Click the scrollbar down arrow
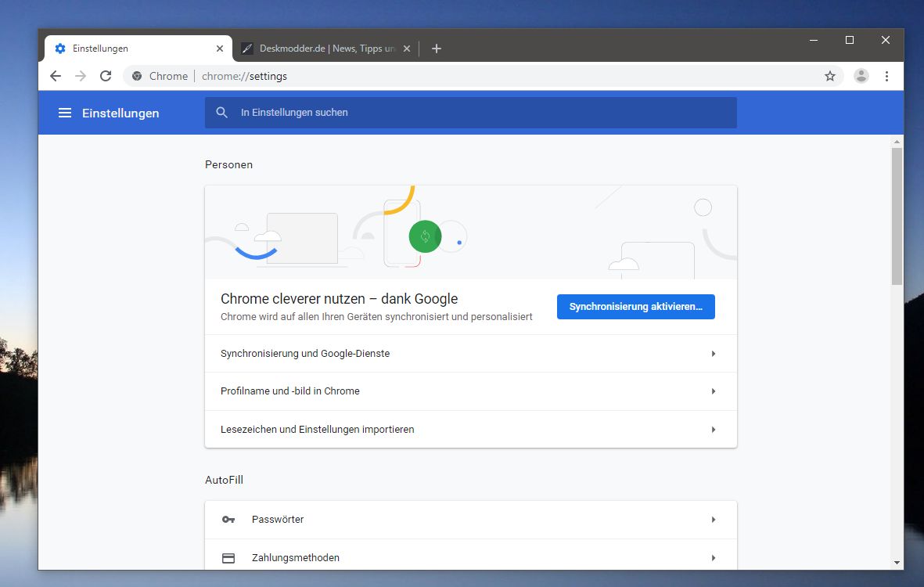Viewport: 924px width, 587px height. tap(897, 563)
